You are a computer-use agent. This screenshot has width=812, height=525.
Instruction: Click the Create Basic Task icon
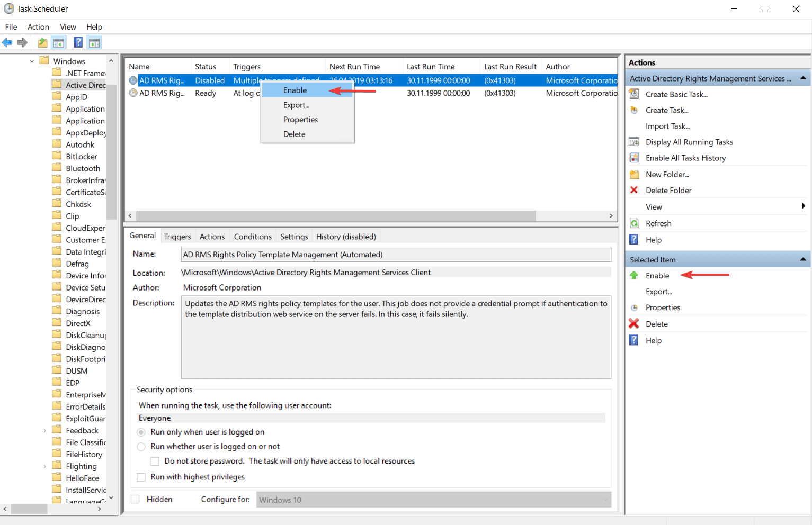click(x=634, y=94)
